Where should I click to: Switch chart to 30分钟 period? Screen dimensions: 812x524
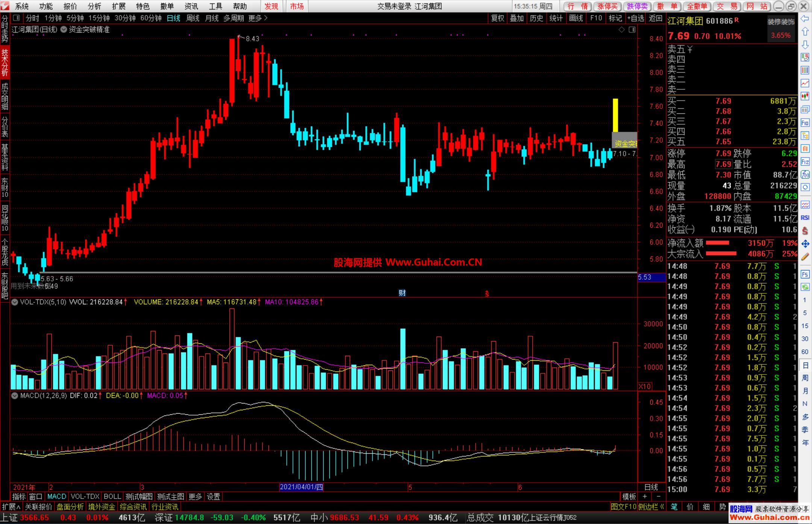125,18
